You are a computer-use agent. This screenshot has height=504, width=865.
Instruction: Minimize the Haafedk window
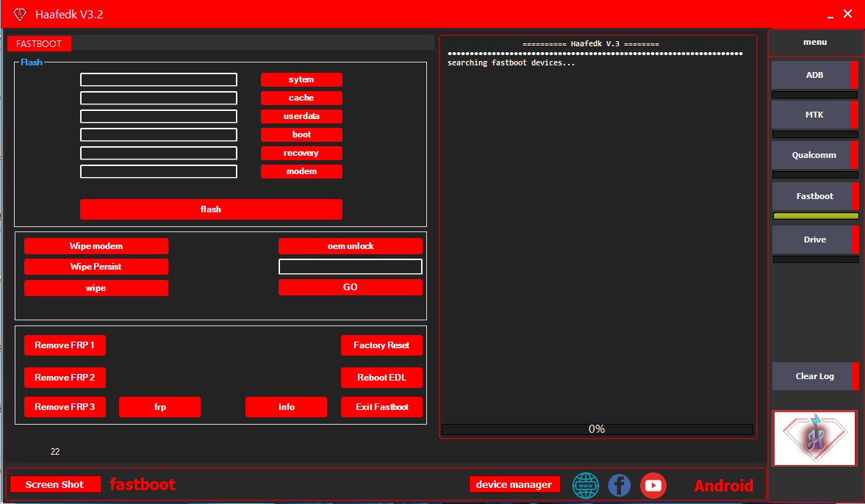coord(829,14)
